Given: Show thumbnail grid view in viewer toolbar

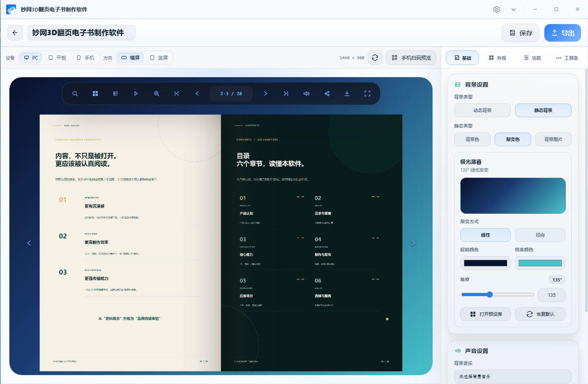Looking at the screenshot, I should click(x=95, y=94).
